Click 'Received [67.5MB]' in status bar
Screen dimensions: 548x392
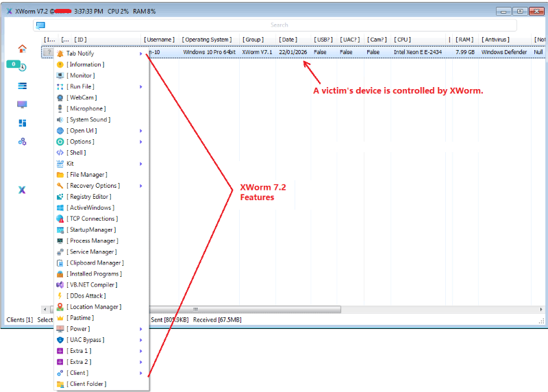[x=217, y=319]
